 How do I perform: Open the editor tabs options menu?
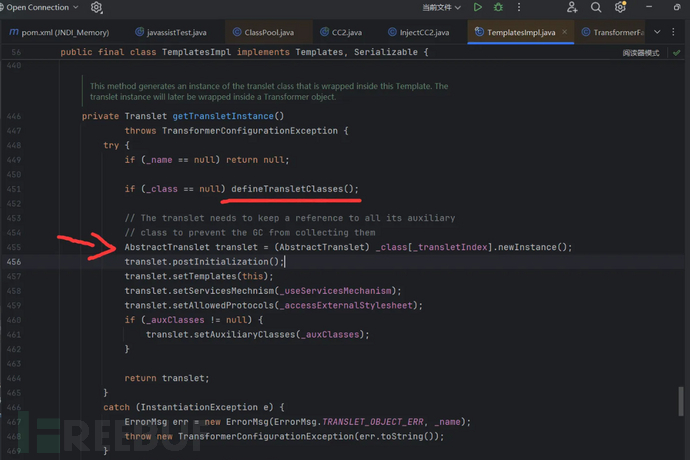[x=673, y=32]
